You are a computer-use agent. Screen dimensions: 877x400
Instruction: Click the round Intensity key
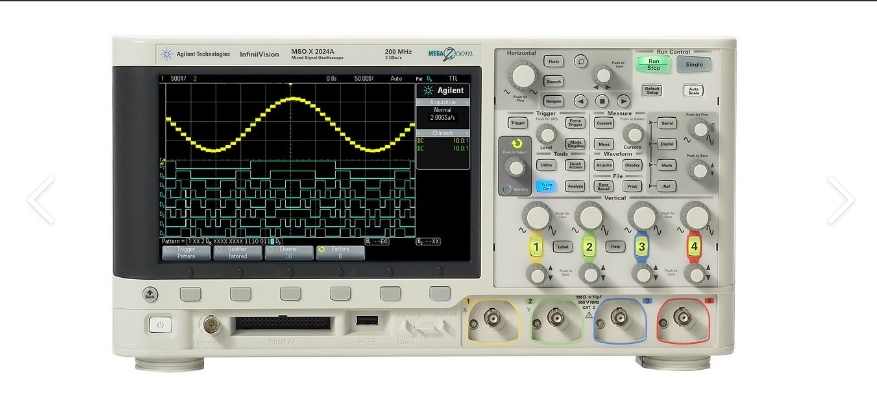[507, 190]
